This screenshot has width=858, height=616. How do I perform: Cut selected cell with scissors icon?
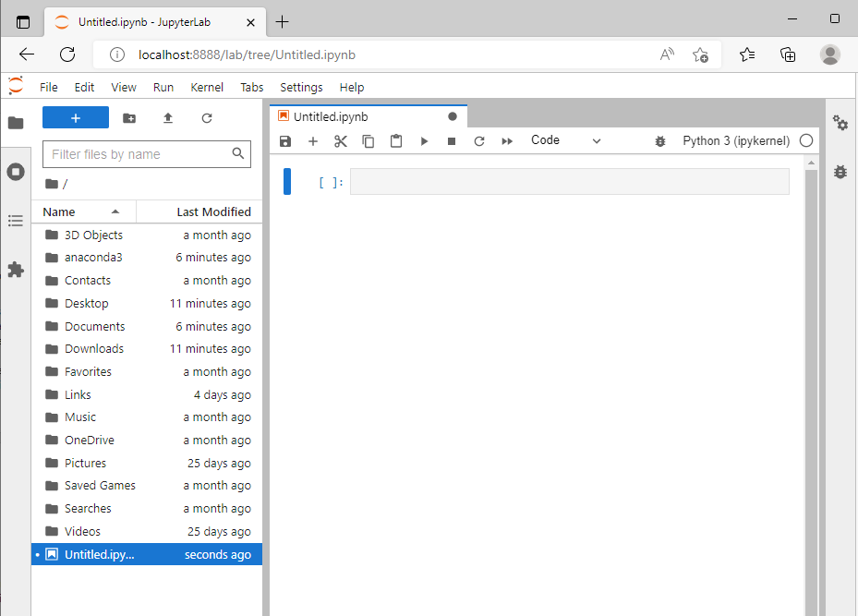tap(341, 141)
